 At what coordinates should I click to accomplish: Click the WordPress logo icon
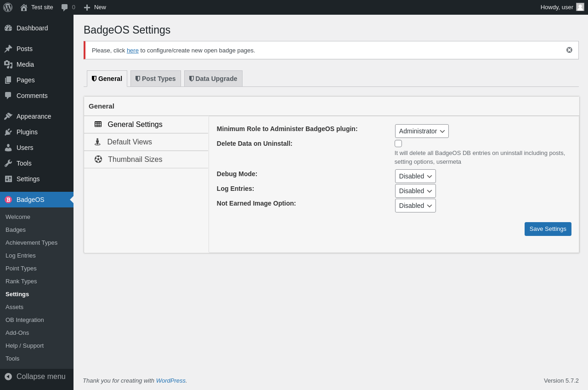(8, 7)
